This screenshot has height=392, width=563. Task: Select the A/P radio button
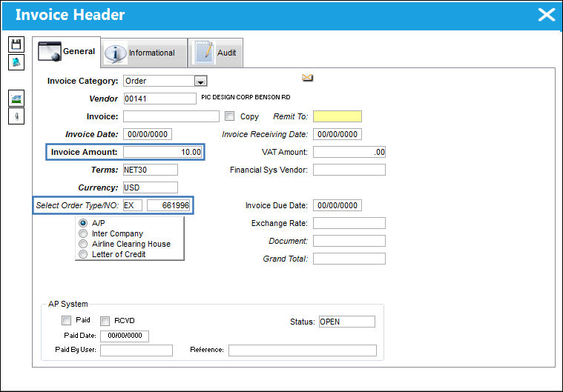click(x=83, y=223)
